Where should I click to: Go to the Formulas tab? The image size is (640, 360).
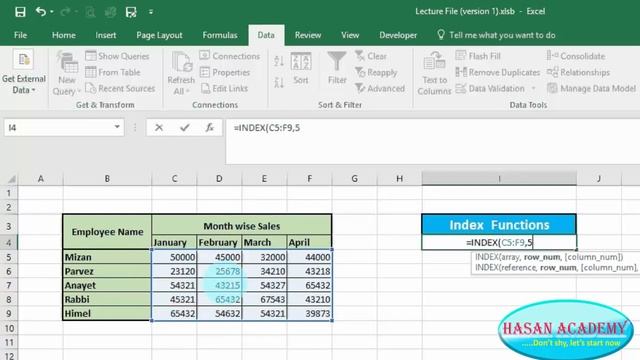[220, 35]
